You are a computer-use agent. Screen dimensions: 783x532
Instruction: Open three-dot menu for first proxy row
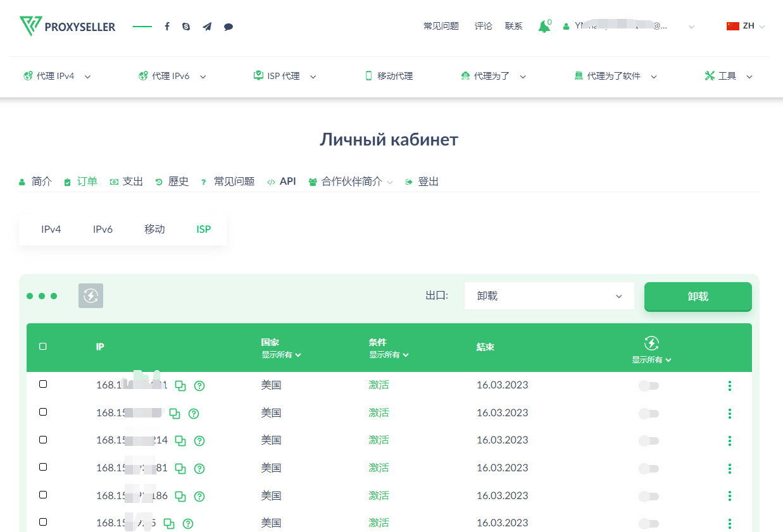pyautogui.click(x=730, y=386)
